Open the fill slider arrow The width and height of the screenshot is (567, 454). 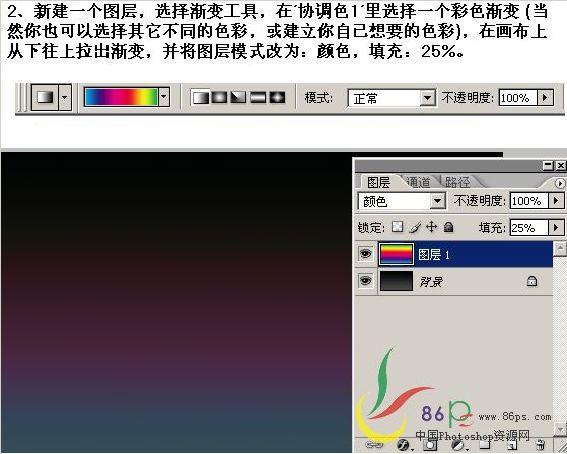(556, 228)
